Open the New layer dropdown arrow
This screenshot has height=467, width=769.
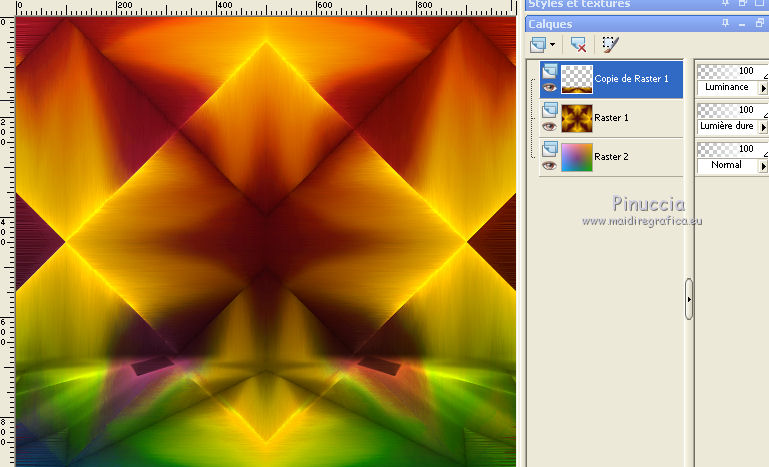[x=553, y=45]
